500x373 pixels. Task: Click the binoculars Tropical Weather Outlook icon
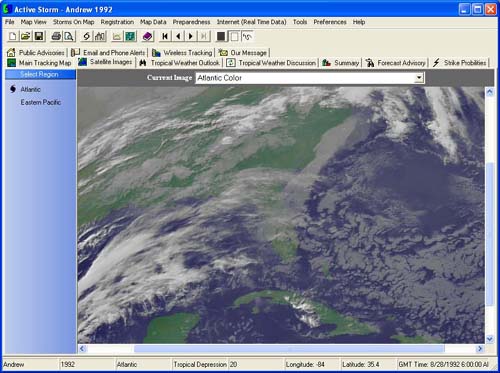[143, 63]
